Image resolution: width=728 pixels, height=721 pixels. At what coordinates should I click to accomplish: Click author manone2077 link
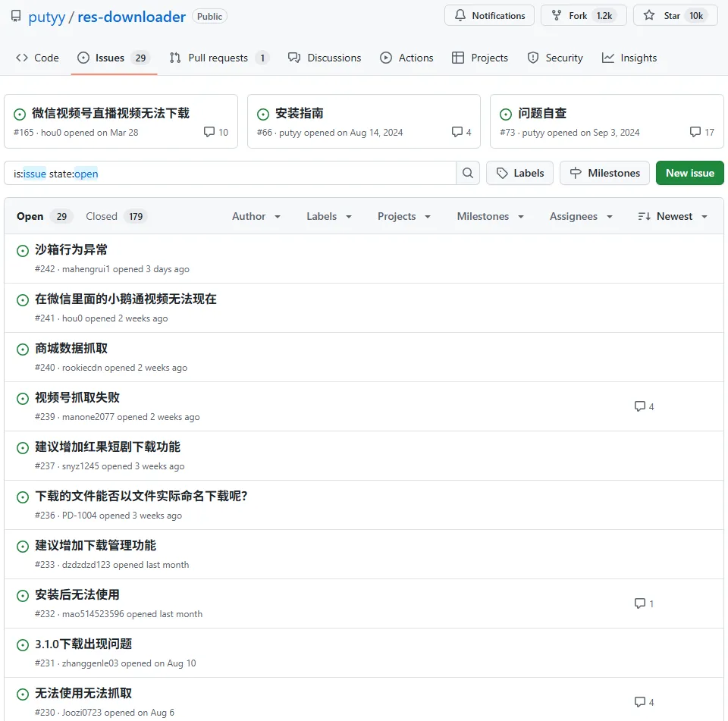pyautogui.click(x=88, y=417)
